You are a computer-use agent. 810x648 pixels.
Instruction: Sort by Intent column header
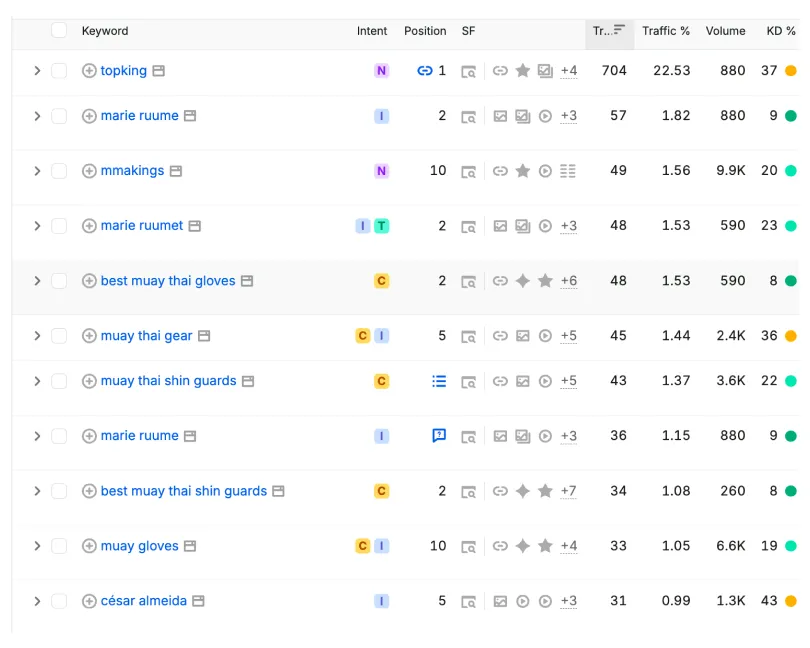coord(372,31)
